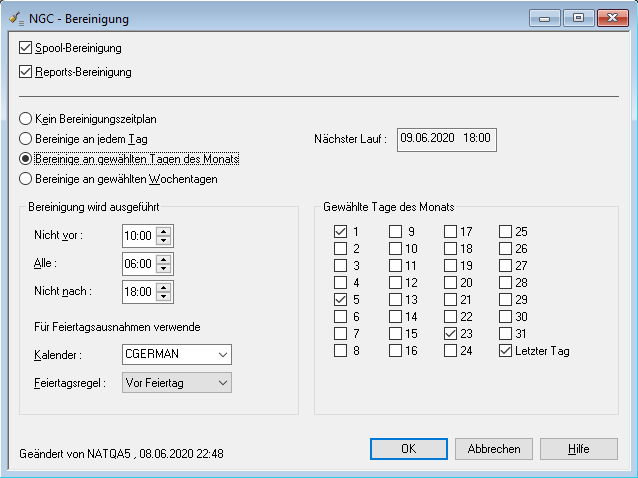Screen dimensions: 638x478
Task: Decrease the 'Nicht nach' time with down arrow
Action: (x=164, y=297)
